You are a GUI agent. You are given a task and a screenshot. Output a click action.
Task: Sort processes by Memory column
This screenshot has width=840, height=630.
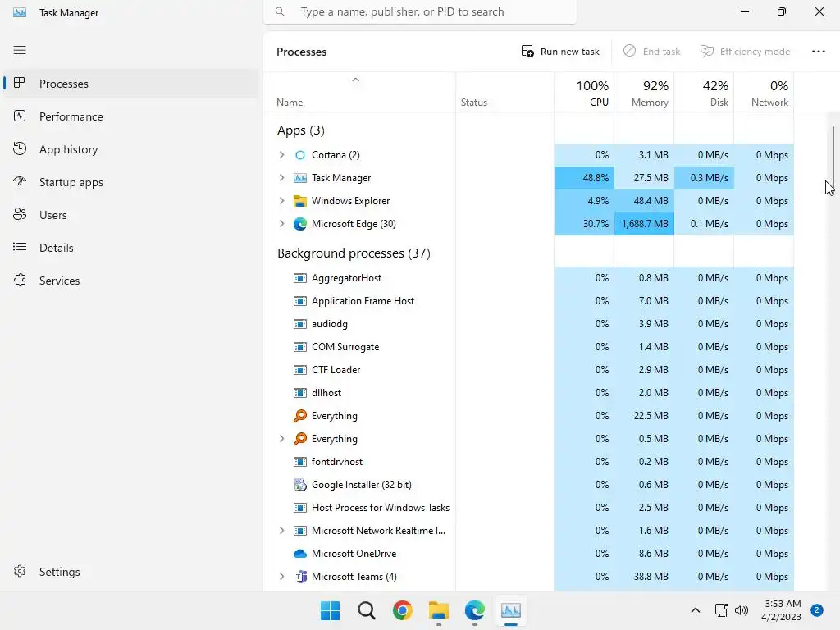point(644,93)
